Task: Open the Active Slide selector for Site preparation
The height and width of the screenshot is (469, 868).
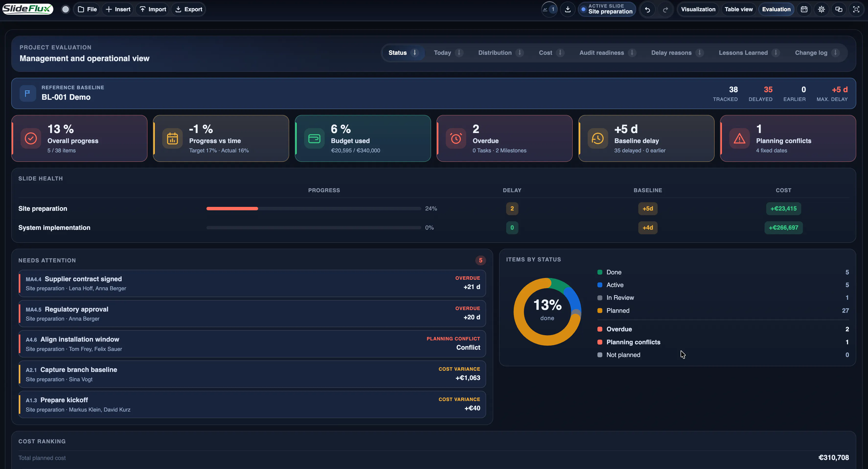Action: pyautogui.click(x=607, y=9)
